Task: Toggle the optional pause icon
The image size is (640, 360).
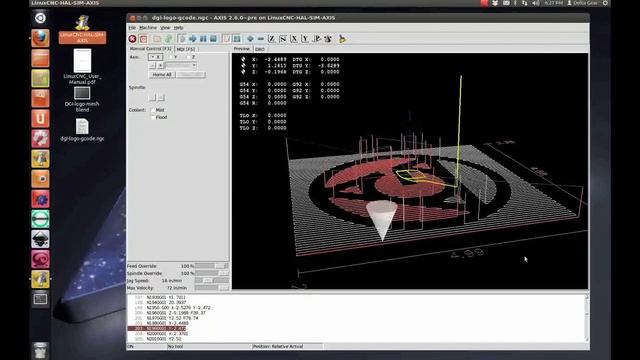Action: 236,39
